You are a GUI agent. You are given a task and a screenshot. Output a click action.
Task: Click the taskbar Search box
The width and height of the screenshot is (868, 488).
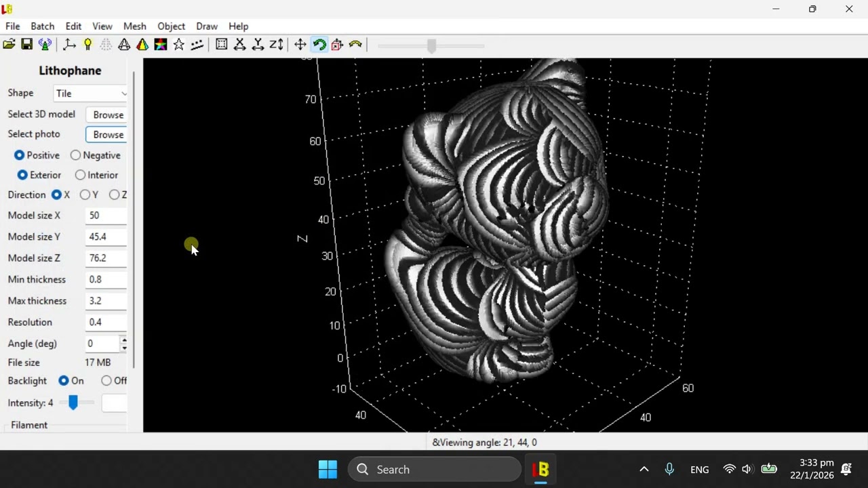[434, 469]
